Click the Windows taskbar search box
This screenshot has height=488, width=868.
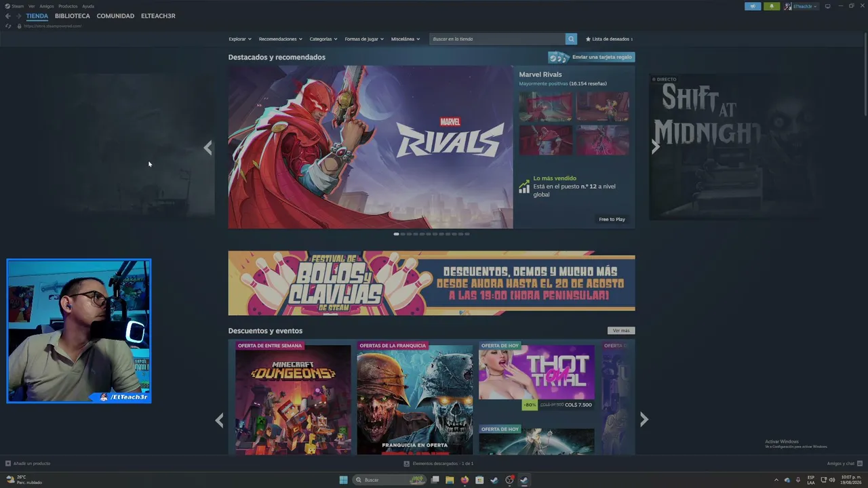(x=390, y=480)
